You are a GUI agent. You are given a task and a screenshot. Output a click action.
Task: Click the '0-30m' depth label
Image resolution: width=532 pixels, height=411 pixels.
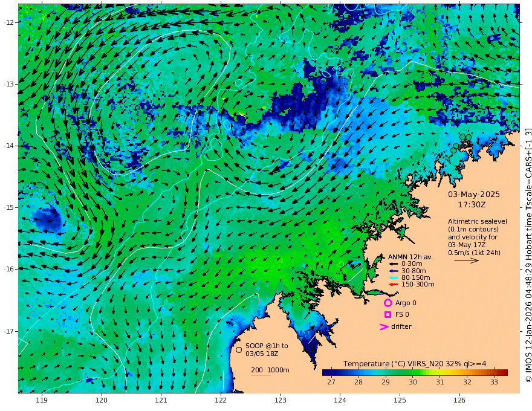[x=412, y=264]
